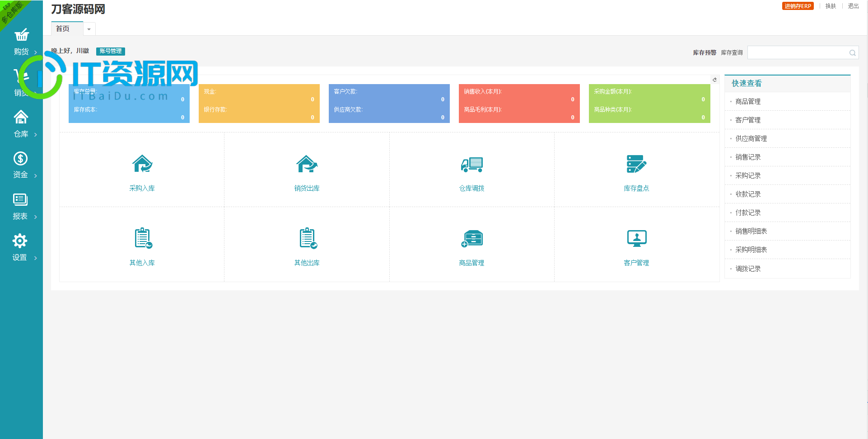Open 商品管理 in quick view list
The height and width of the screenshot is (439, 868).
coord(748,101)
